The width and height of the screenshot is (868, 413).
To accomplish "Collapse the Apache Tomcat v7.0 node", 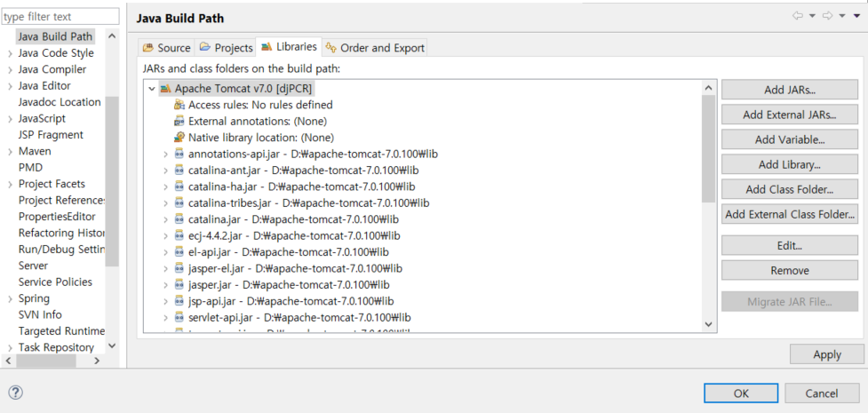I will (152, 89).
